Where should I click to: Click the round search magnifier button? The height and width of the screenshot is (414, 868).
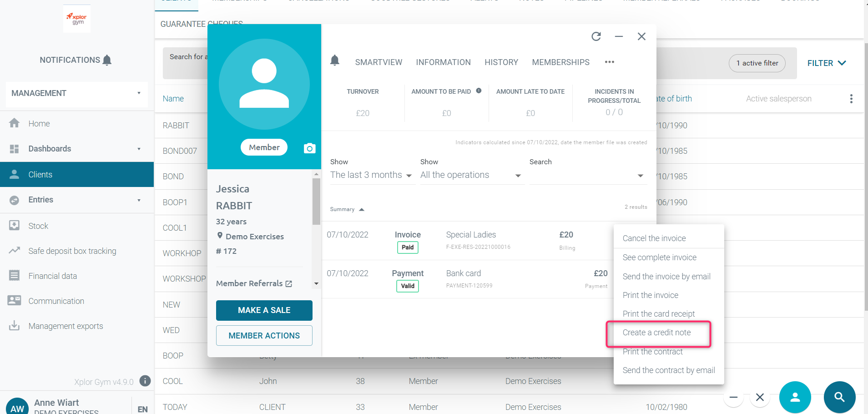tap(839, 397)
